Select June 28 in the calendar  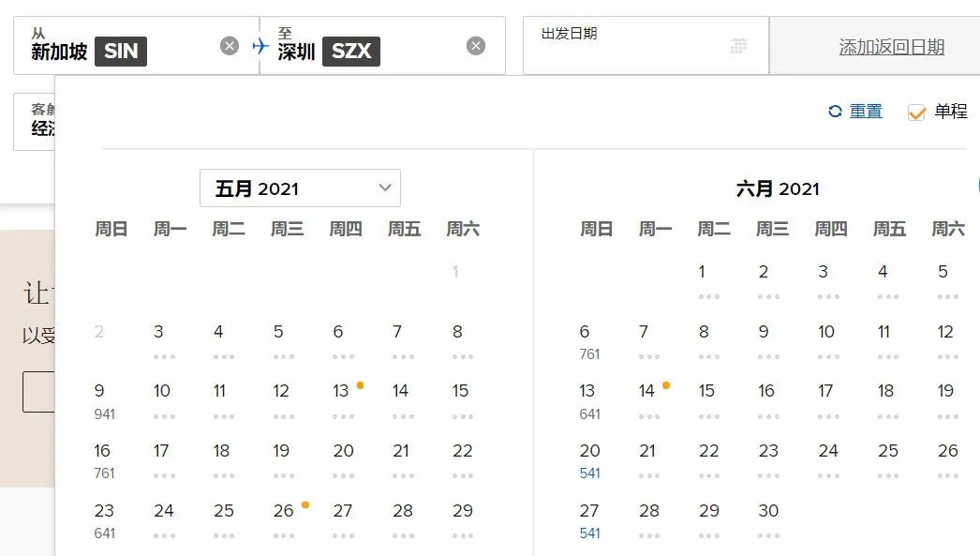[648, 520]
